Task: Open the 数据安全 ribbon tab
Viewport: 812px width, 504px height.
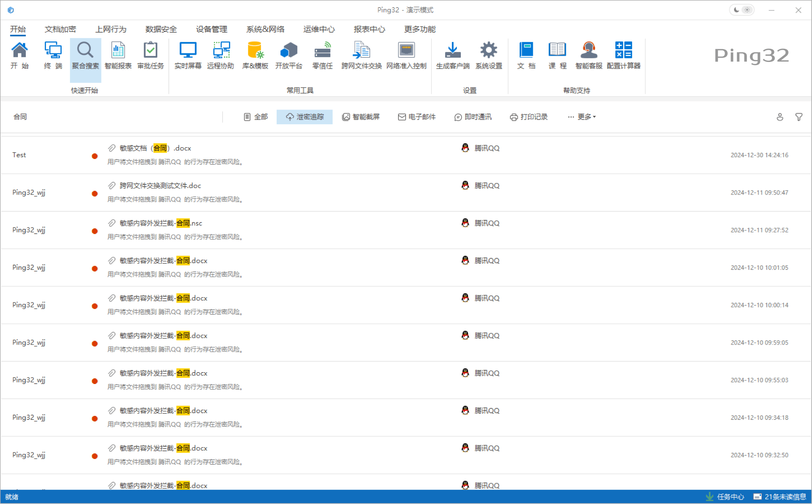Action: [161, 29]
